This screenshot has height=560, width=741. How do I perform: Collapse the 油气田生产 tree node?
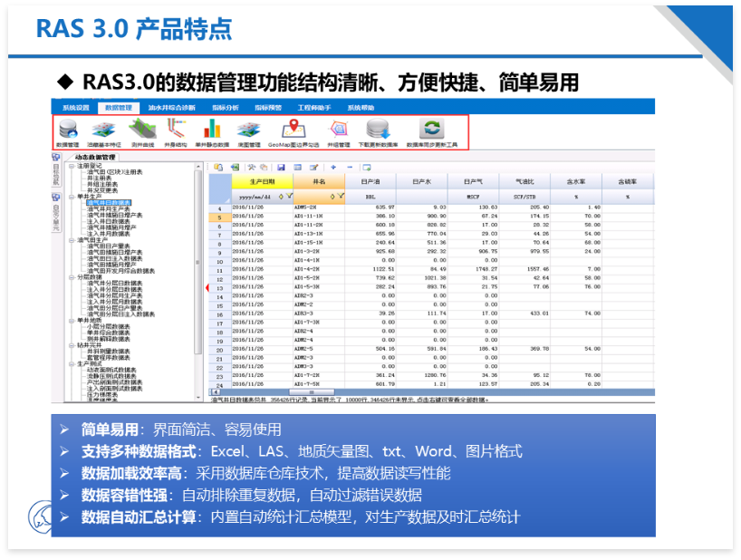72,240
